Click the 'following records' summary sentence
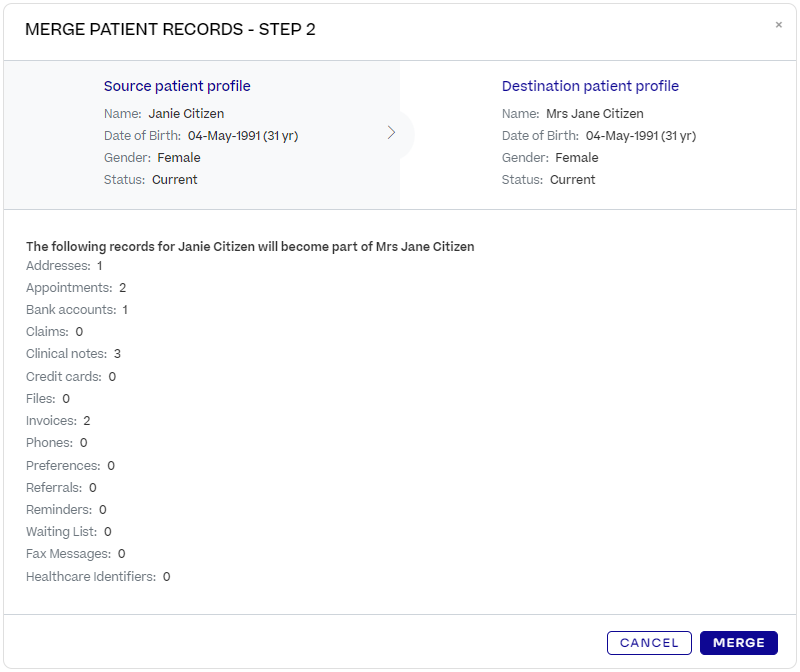Image resolution: width=800 pixels, height=672 pixels. point(250,246)
